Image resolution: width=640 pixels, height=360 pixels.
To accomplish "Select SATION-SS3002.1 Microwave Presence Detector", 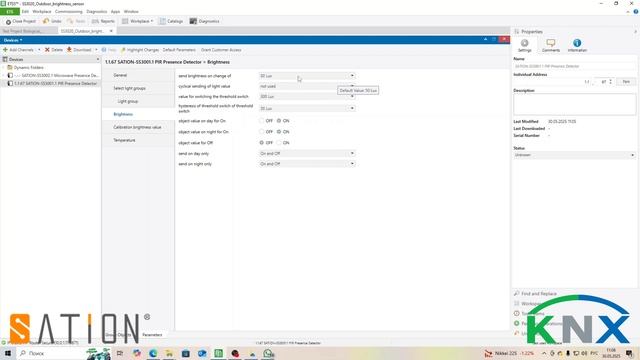I will (x=57, y=76).
